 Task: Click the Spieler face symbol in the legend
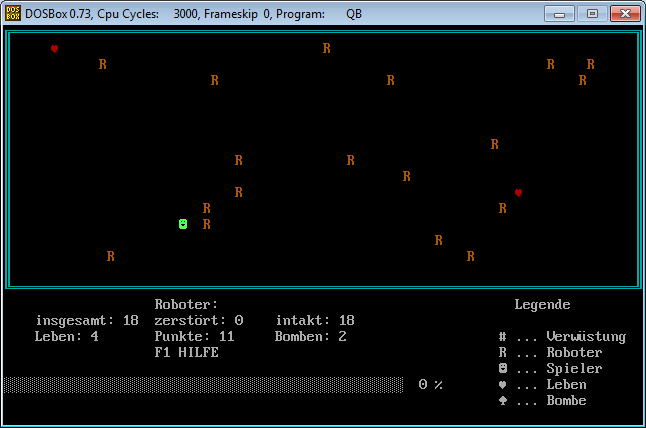click(x=502, y=369)
